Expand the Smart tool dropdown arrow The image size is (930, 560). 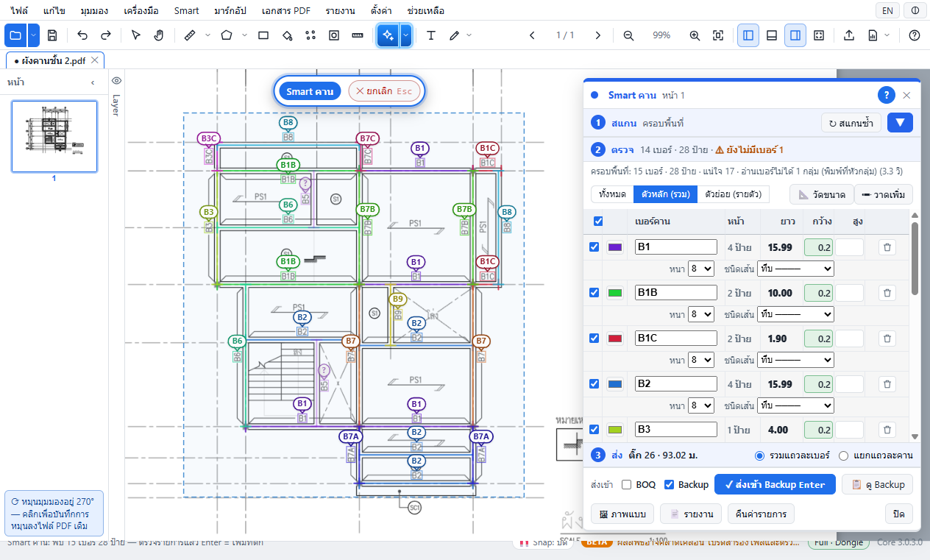405,35
